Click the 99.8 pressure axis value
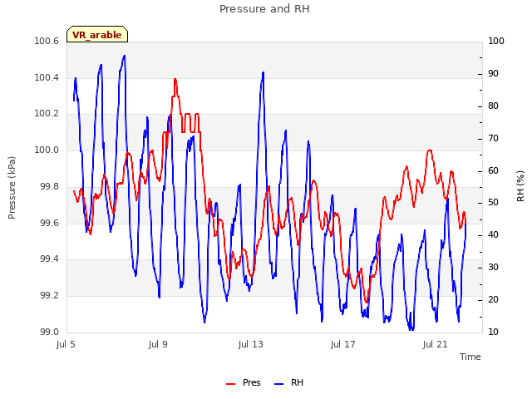The height and width of the screenshot is (399, 532). (50, 186)
